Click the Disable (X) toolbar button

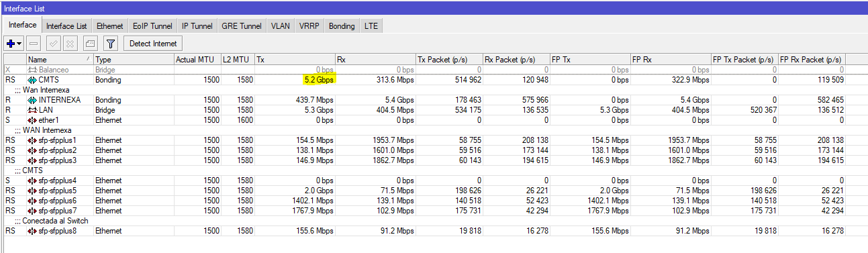point(70,44)
